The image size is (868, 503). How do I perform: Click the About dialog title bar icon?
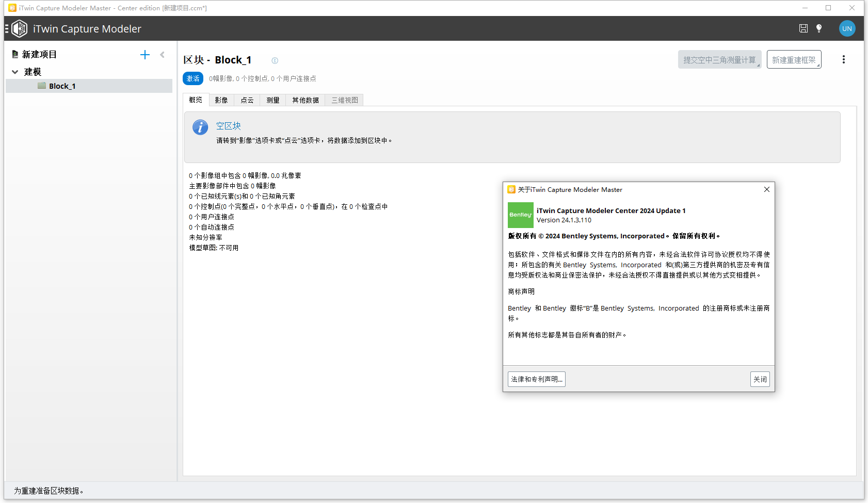511,189
